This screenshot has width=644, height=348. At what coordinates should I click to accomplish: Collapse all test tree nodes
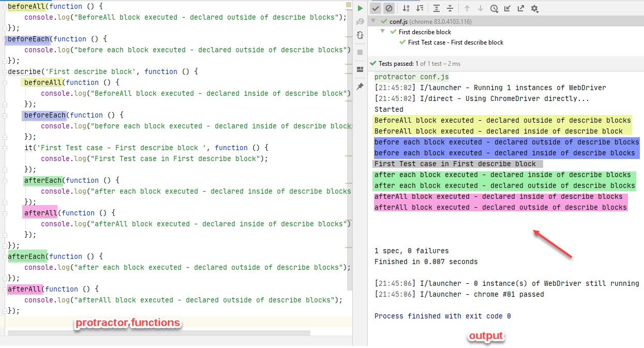coord(450,8)
